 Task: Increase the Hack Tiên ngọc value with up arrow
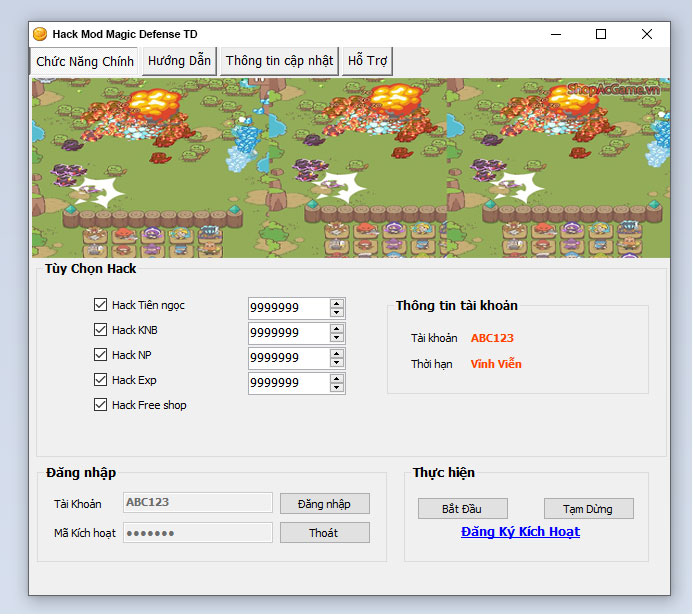point(337,304)
